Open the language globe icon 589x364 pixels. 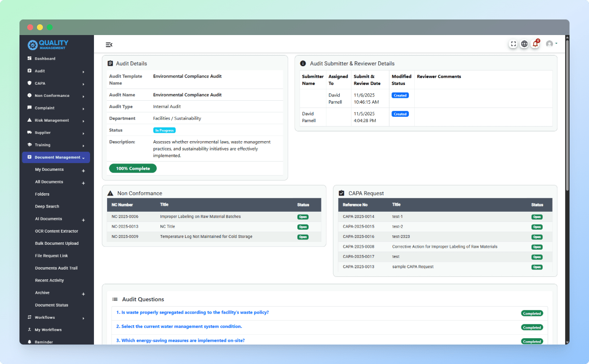point(524,43)
